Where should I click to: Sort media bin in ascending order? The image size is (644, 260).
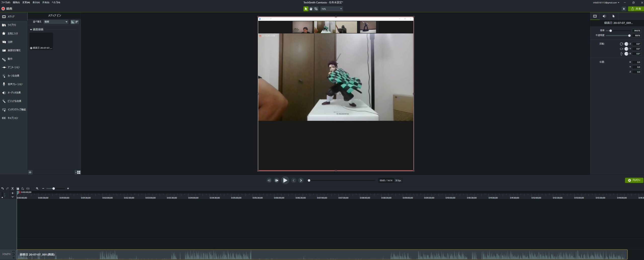72,22
